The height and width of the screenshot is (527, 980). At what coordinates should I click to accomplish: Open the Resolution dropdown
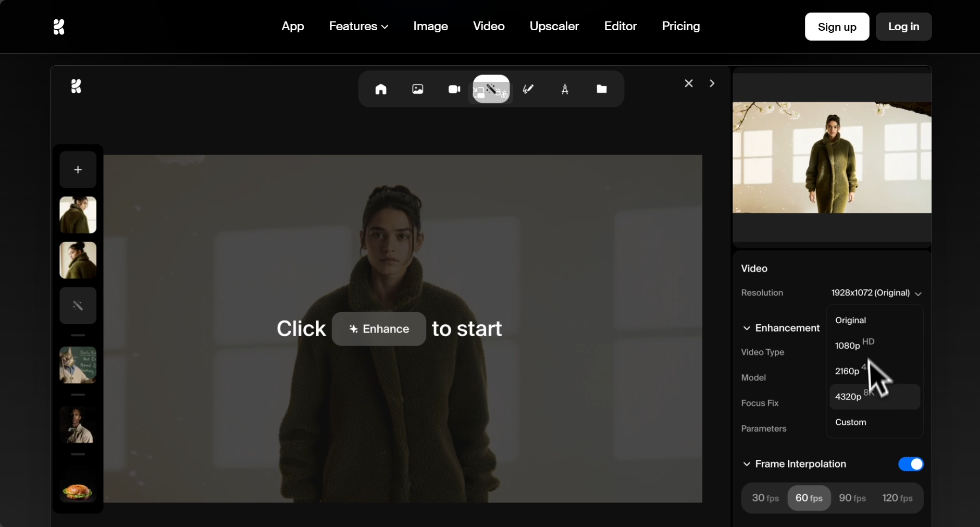876,293
